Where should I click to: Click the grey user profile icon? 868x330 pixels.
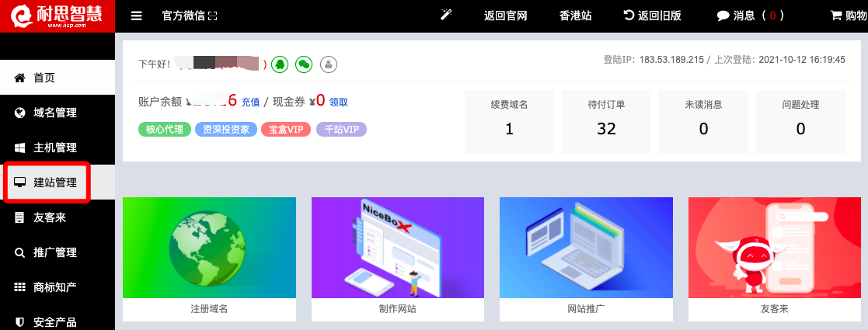(x=329, y=64)
